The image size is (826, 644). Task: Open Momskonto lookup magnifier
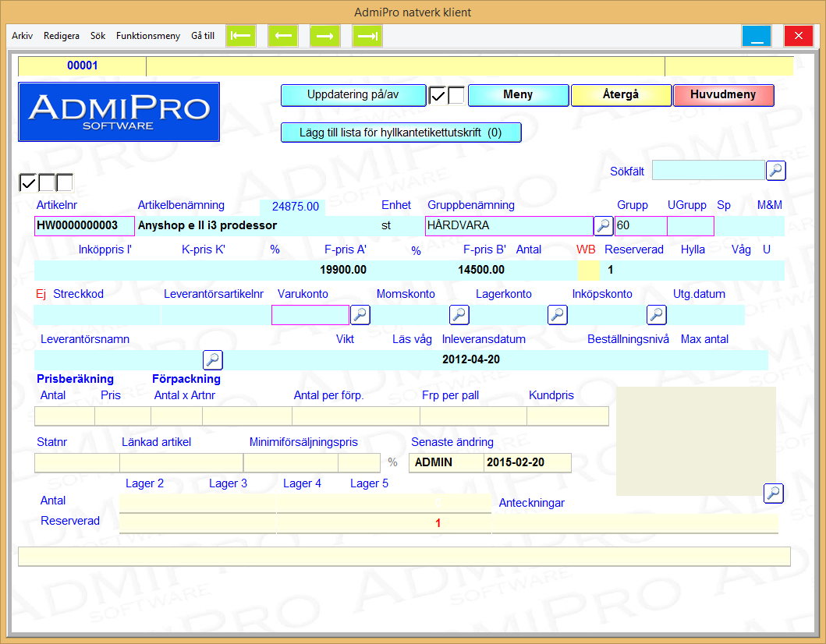(459, 315)
